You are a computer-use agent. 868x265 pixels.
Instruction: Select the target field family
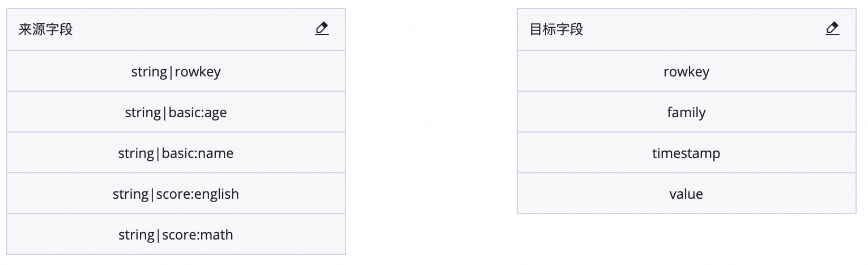coord(686,113)
